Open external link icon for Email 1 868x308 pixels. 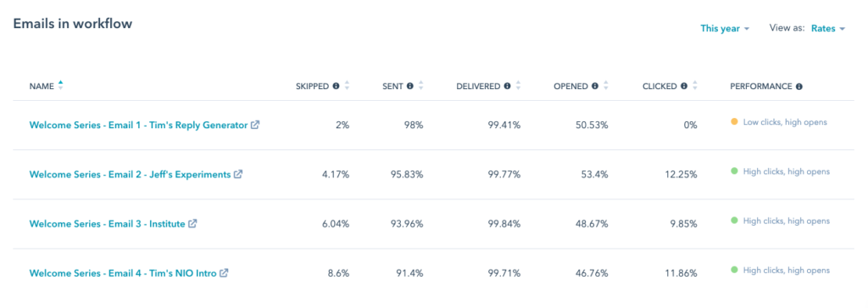(x=254, y=125)
